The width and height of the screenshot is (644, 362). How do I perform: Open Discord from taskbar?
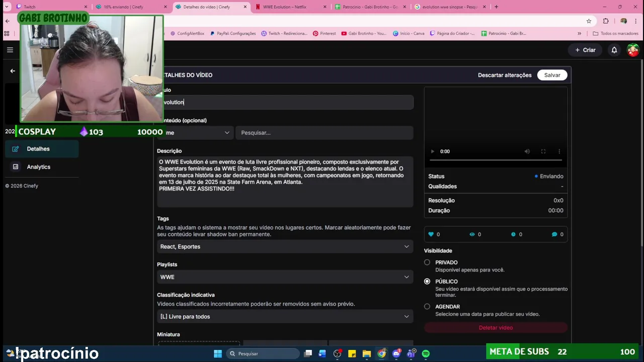click(x=396, y=353)
